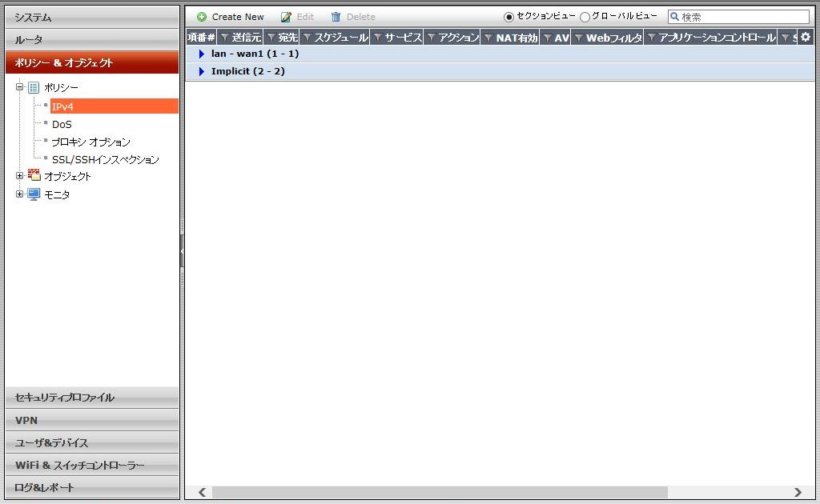Select SSL/SSHインスペクション tree item
Screen dimensions: 820x504
[x=105, y=160]
